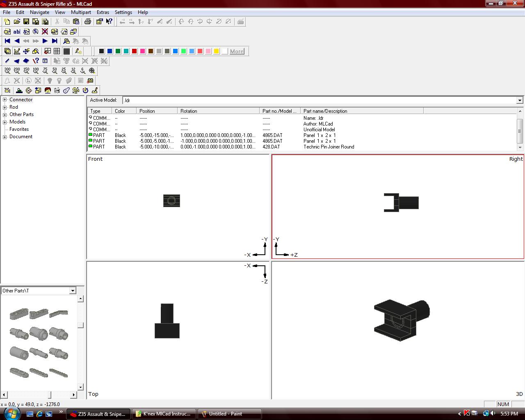This screenshot has height=420, width=525.
Task: Expand the Models tree node
Action: 5,122
